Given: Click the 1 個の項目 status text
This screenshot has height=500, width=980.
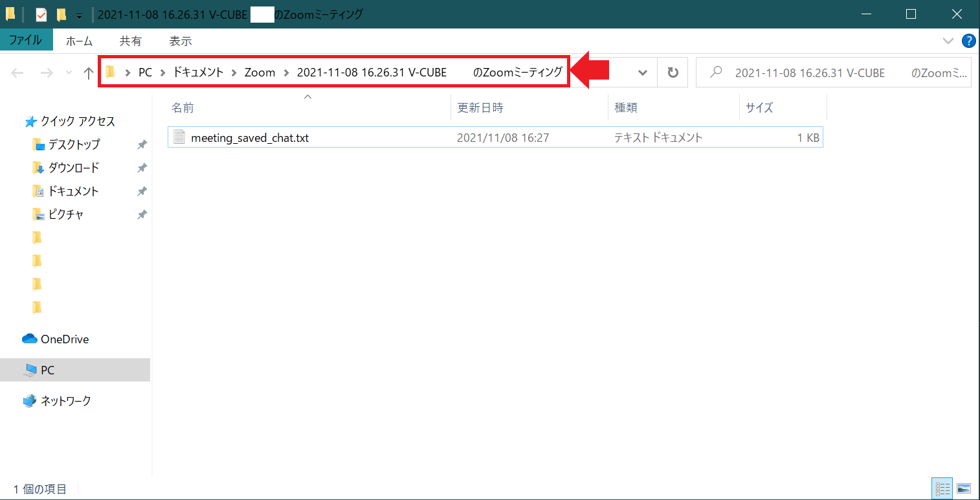Looking at the screenshot, I should [x=40, y=489].
